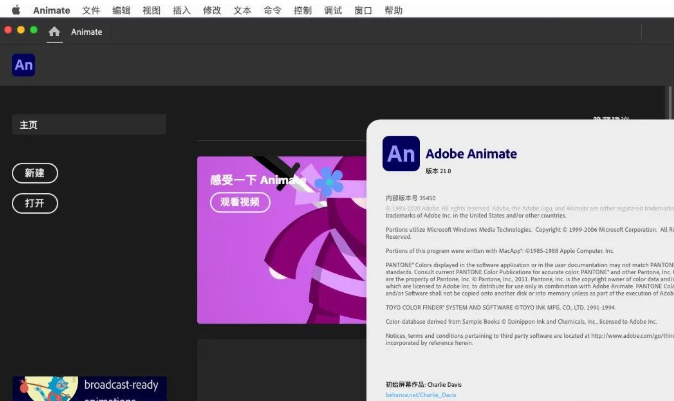Click the 打开 button
This screenshot has width=674, height=401.
point(35,203)
